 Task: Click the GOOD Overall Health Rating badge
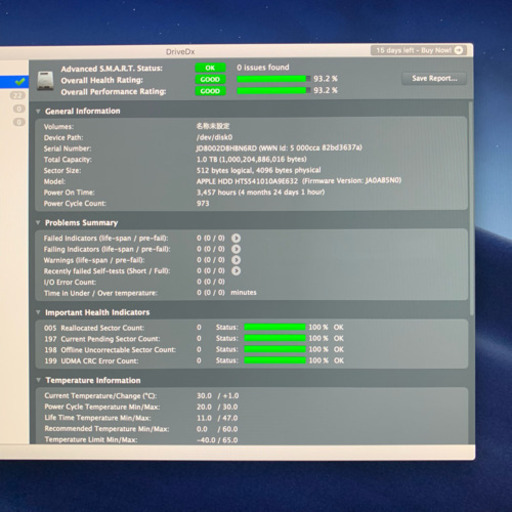pos(210,79)
